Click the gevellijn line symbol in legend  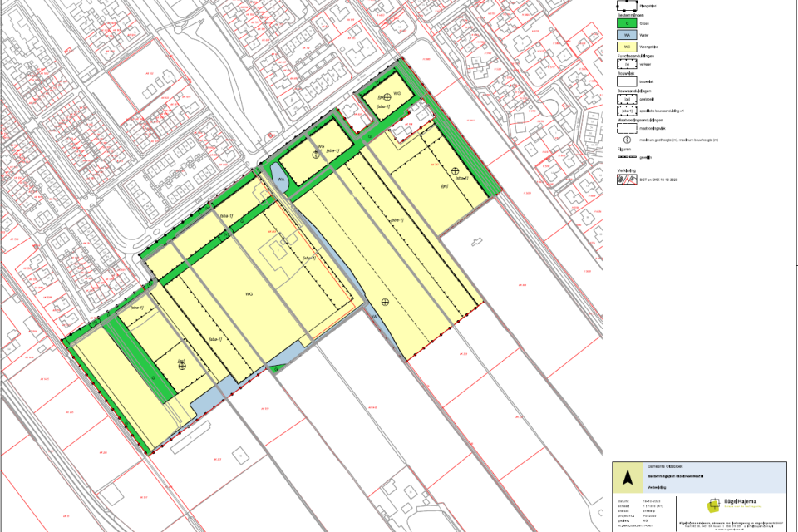click(628, 157)
